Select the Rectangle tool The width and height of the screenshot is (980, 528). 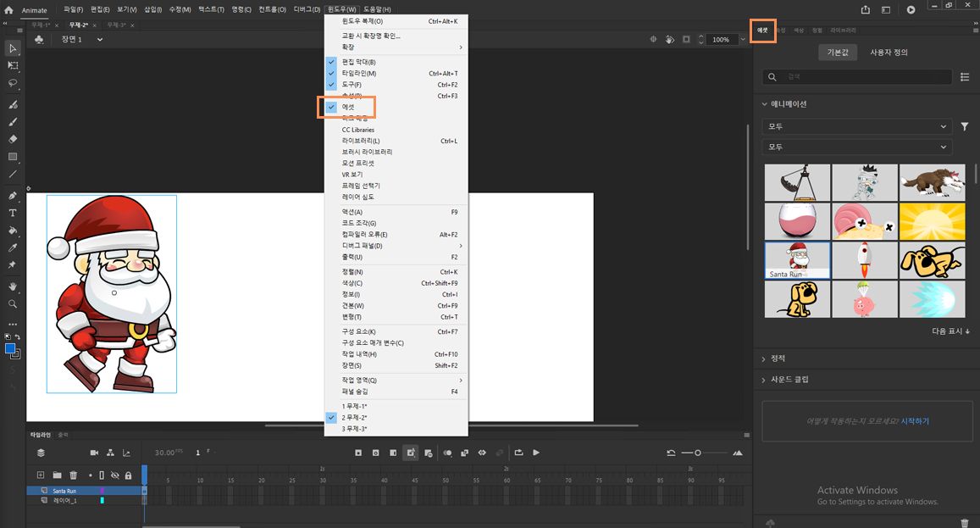tap(13, 157)
